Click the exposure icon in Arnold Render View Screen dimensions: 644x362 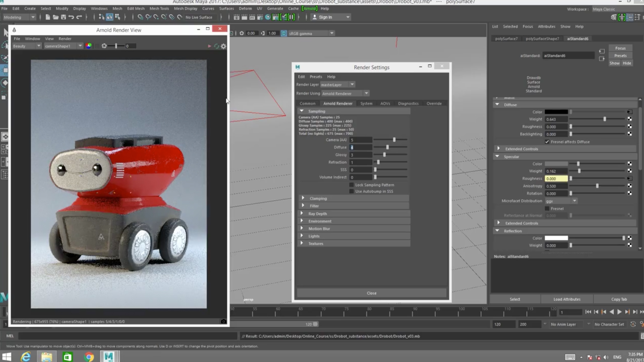point(104,46)
